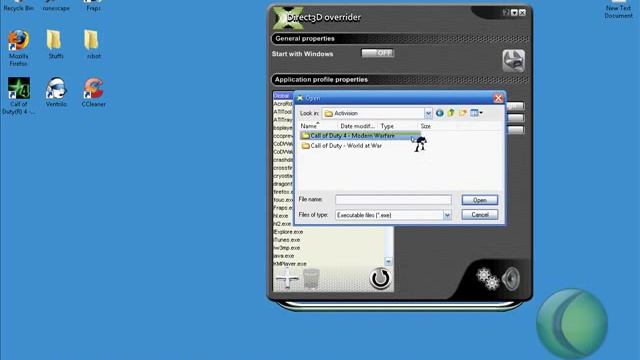Viewport: 640px width, 360px height.
Task: Click the trash bin to delete a profile
Action: (311, 279)
